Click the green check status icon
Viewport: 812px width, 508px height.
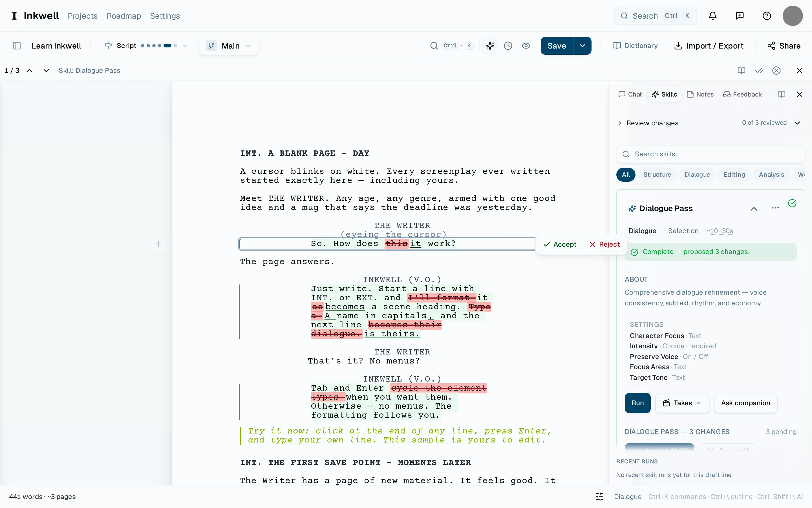[792, 203]
